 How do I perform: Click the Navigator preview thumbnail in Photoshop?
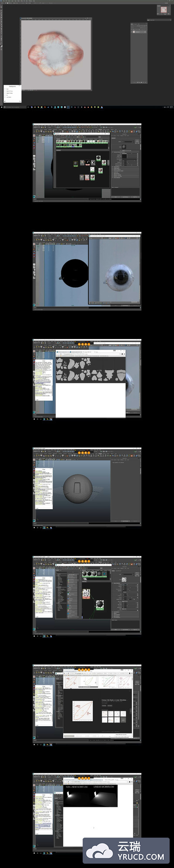click(x=164, y=10)
